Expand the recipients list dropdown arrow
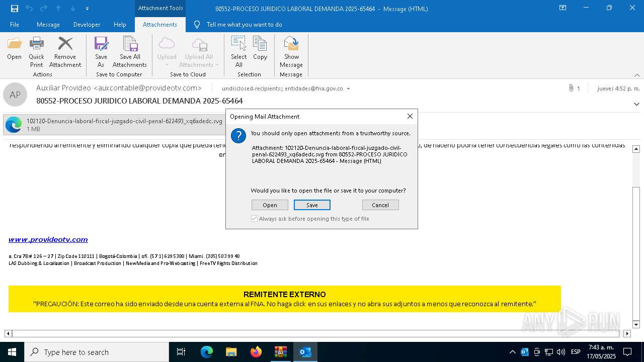Screen dimensions: 644x362 pyautogui.click(x=348, y=88)
